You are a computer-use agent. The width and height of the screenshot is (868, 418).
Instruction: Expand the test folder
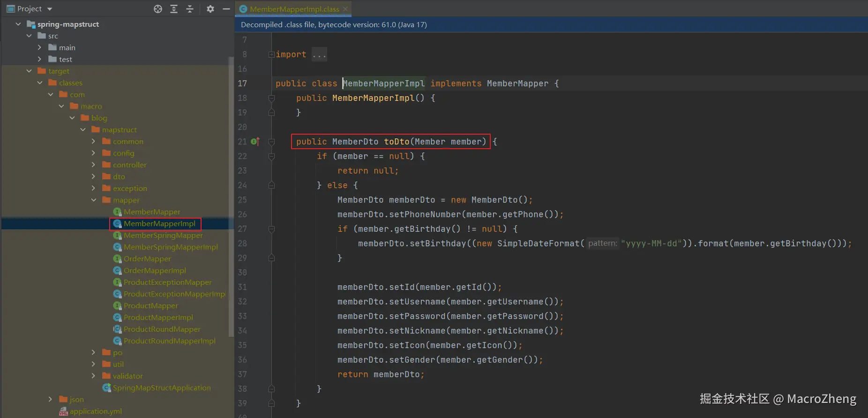40,59
